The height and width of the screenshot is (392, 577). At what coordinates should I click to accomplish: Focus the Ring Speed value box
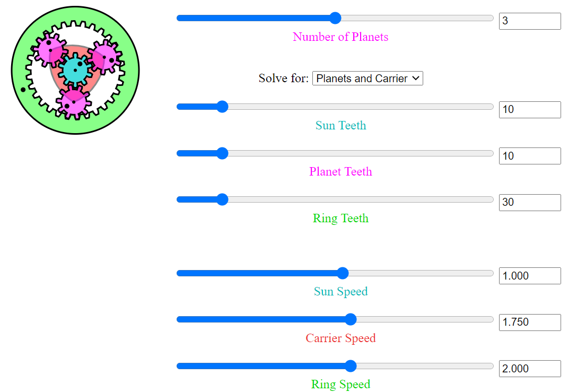pyautogui.click(x=529, y=369)
